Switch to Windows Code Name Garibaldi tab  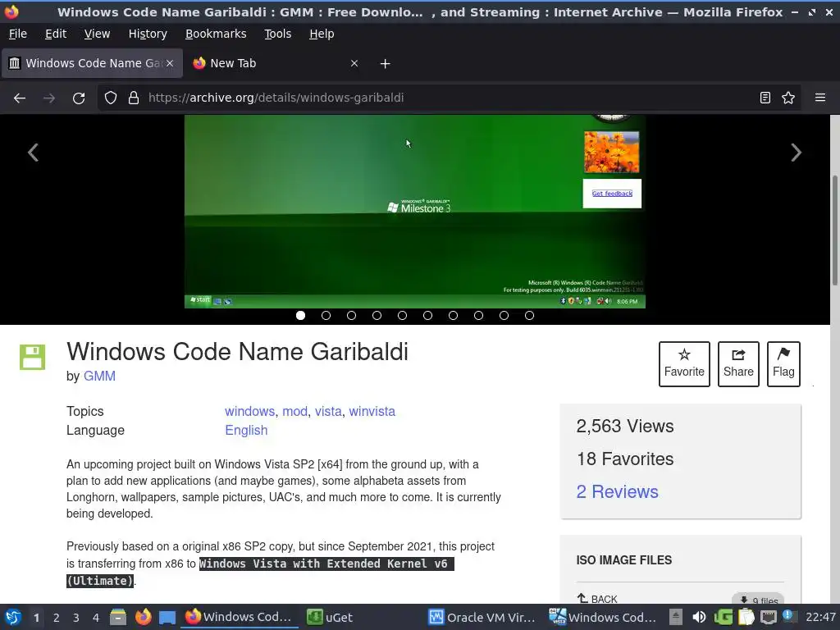[92, 63]
